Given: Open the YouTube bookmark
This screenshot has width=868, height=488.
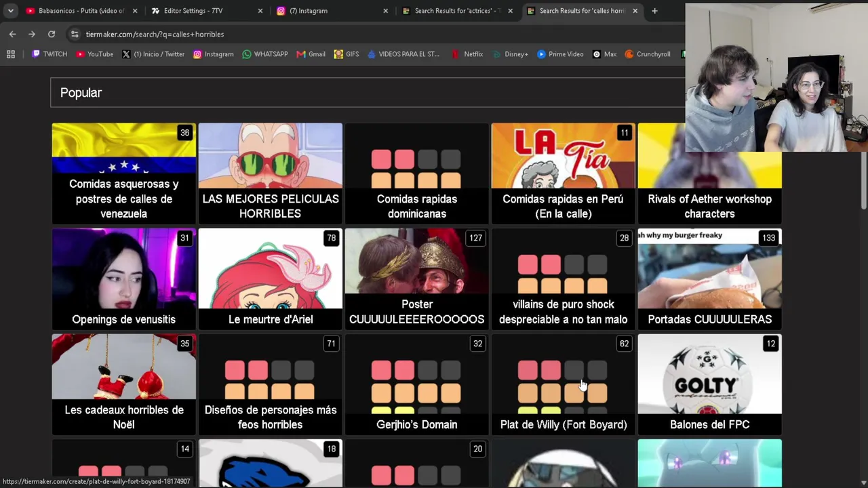Looking at the screenshot, I should tap(95, 54).
